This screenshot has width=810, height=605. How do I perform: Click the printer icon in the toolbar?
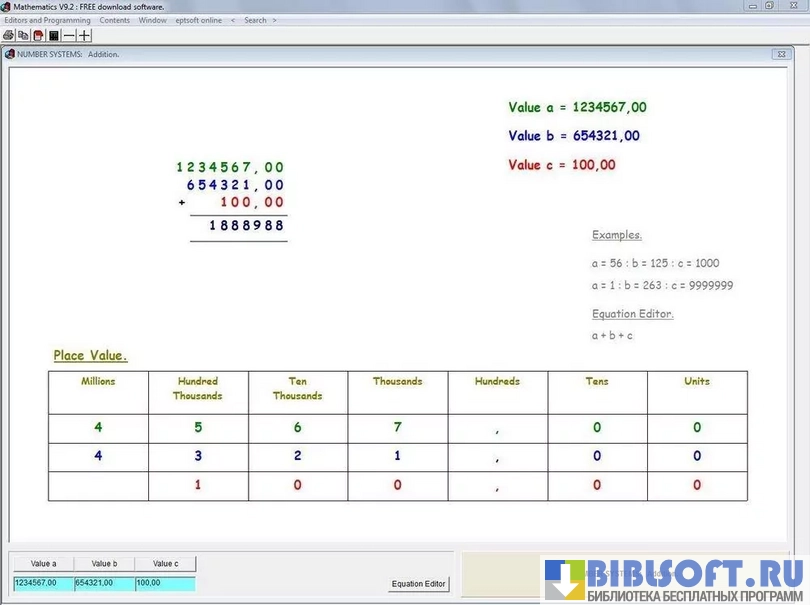(x=8, y=35)
